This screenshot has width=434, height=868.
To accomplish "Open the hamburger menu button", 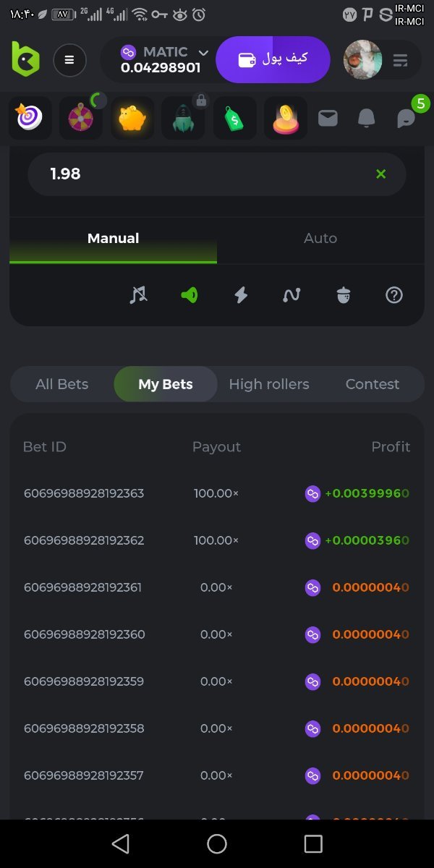I will coord(69,60).
